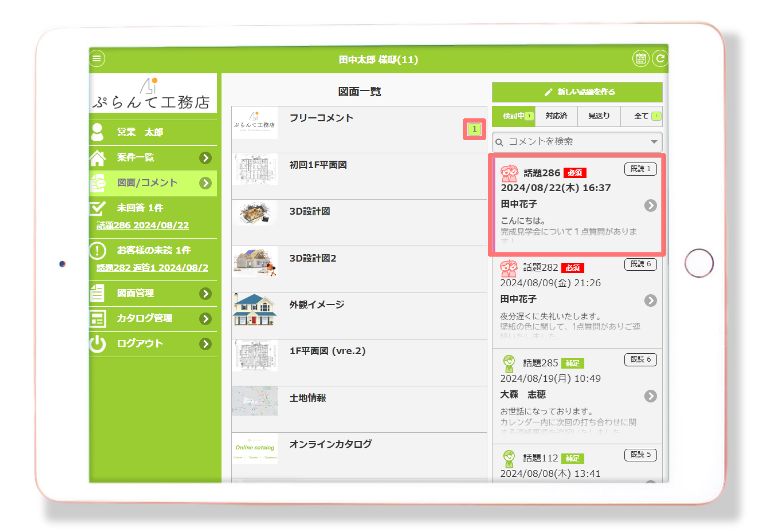
Task: Switch to the 対応済 tab
Action: 556,116
